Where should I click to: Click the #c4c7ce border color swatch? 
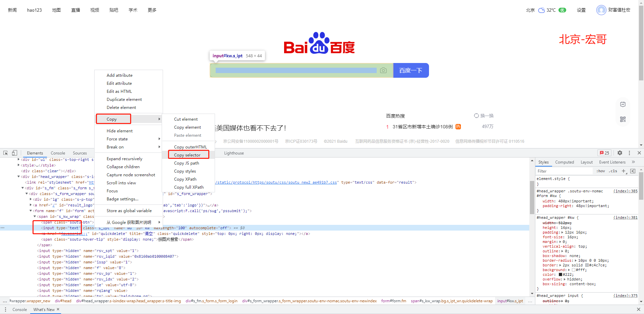pos(587,265)
